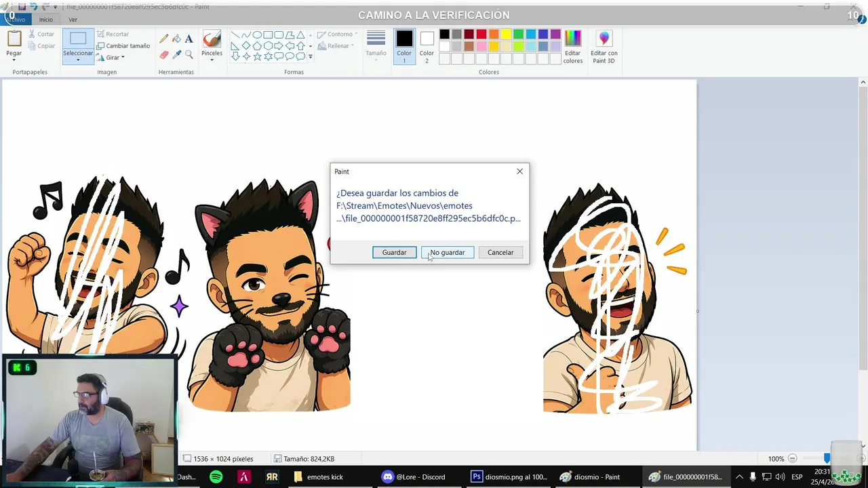Select Color 1 swatch button
This screenshot has height=488, width=868.
(x=404, y=46)
